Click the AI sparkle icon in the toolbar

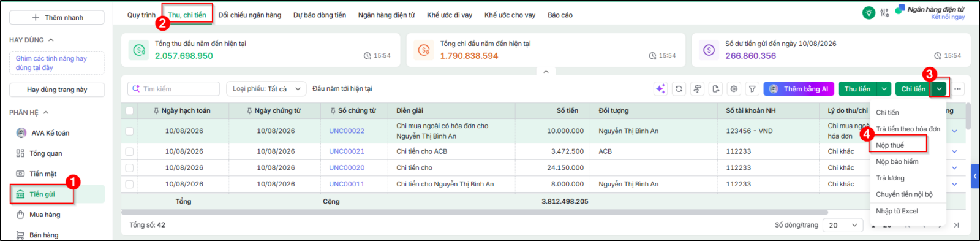[x=660, y=89]
